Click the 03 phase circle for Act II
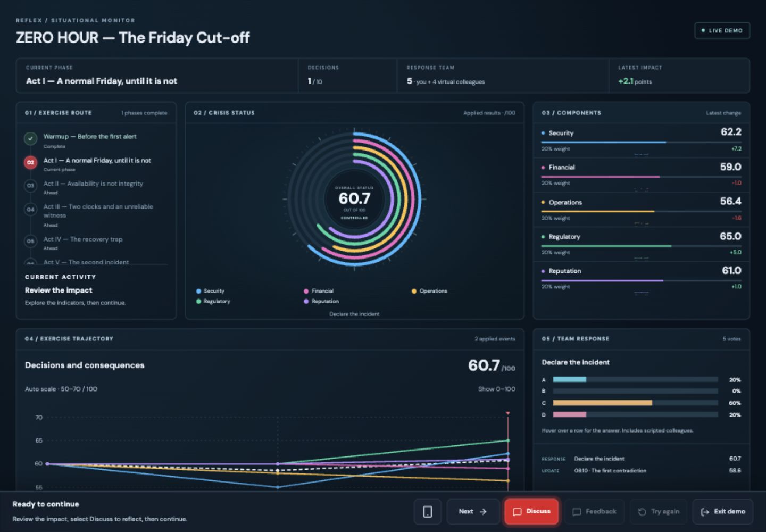 [x=30, y=186]
